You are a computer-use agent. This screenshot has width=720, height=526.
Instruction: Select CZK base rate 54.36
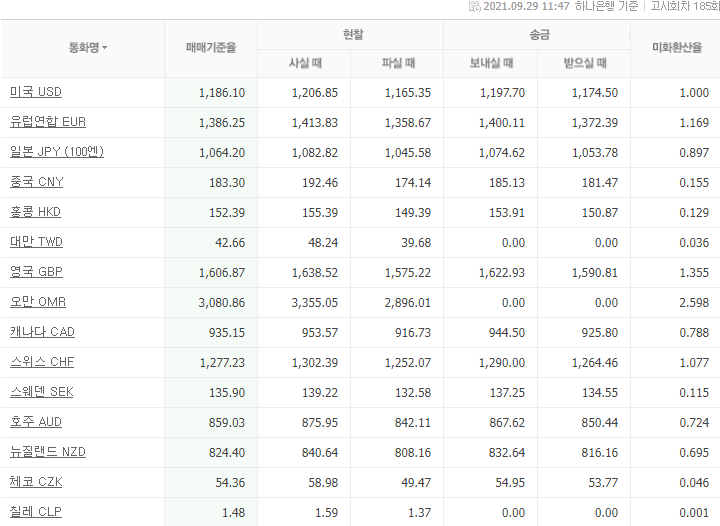pos(231,482)
